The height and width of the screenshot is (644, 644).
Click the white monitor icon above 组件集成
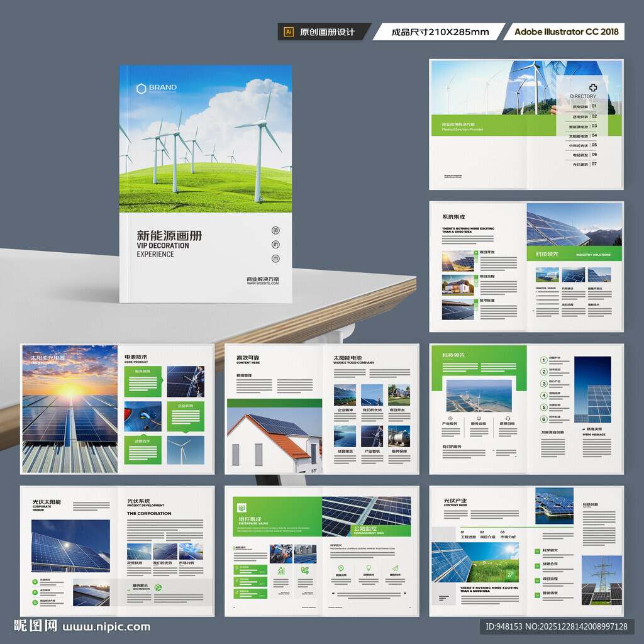[242, 508]
